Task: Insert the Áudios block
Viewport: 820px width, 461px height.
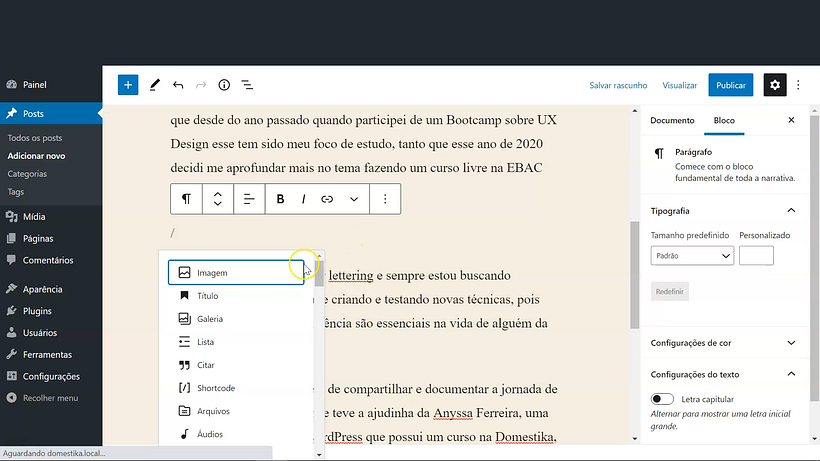Action: coord(236,434)
